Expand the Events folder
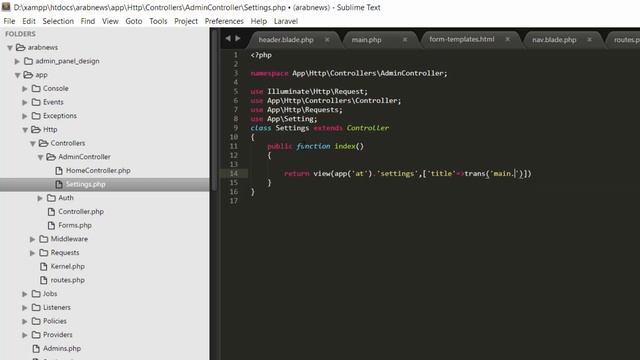This screenshot has height=360, width=640. pos(25,102)
